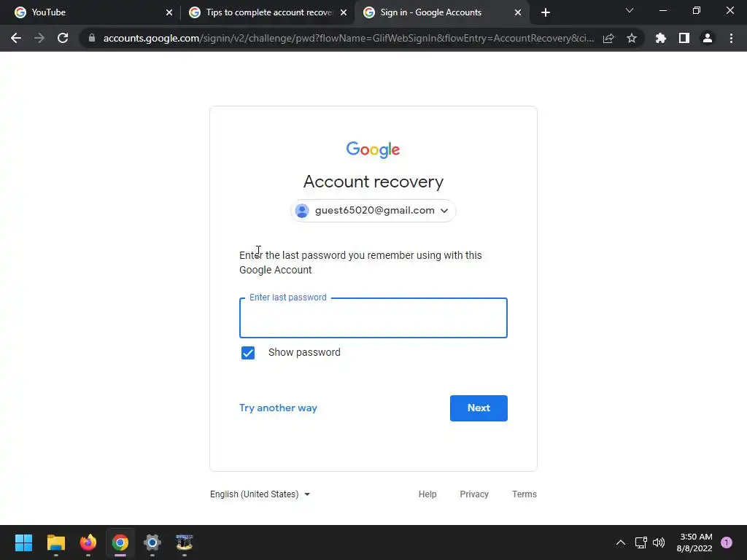Viewport: 747px width, 560px height.
Task: Close the Sign in - Google Accounts tab
Action: [518, 12]
